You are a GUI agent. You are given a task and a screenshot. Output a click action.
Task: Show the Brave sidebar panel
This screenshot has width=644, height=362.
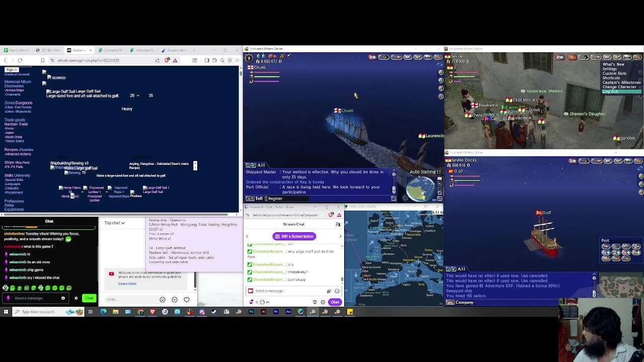click(207, 60)
